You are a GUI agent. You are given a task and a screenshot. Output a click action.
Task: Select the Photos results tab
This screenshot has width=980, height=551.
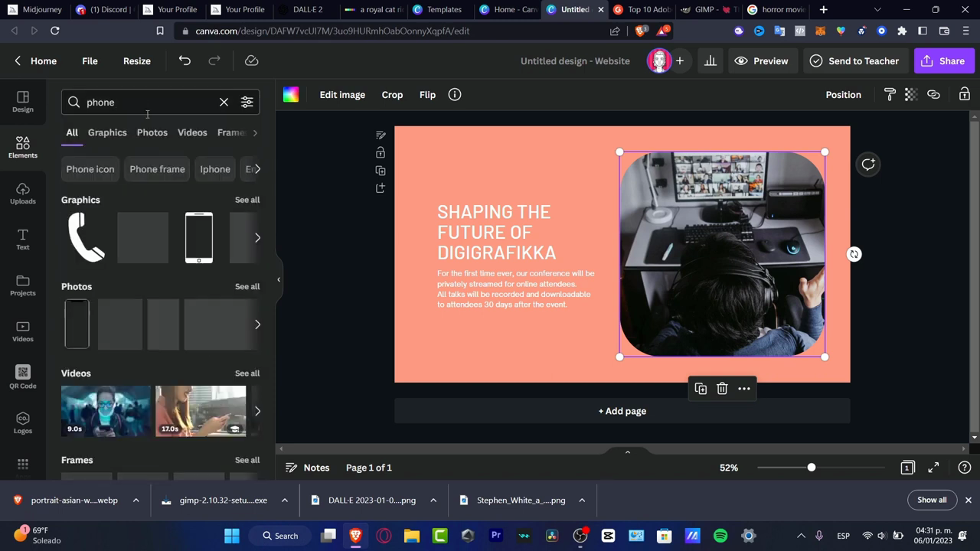click(x=152, y=132)
